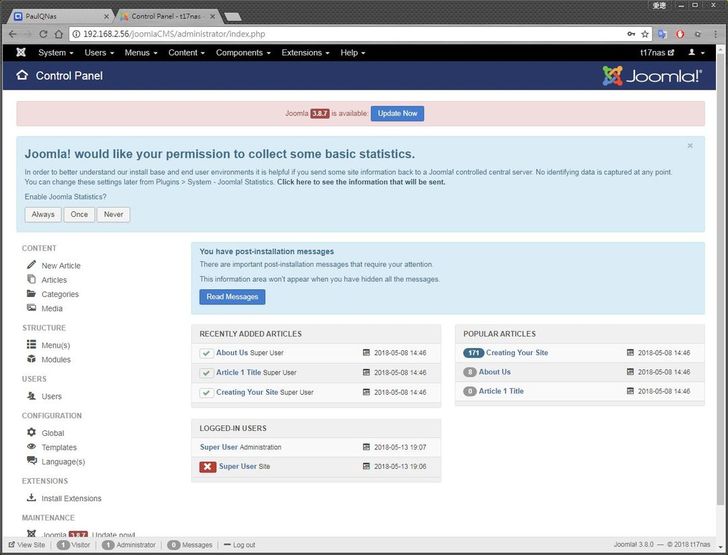The width and height of the screenshot is (728, 555).
Task: Open View Site in the status bar
Action: 26,544
